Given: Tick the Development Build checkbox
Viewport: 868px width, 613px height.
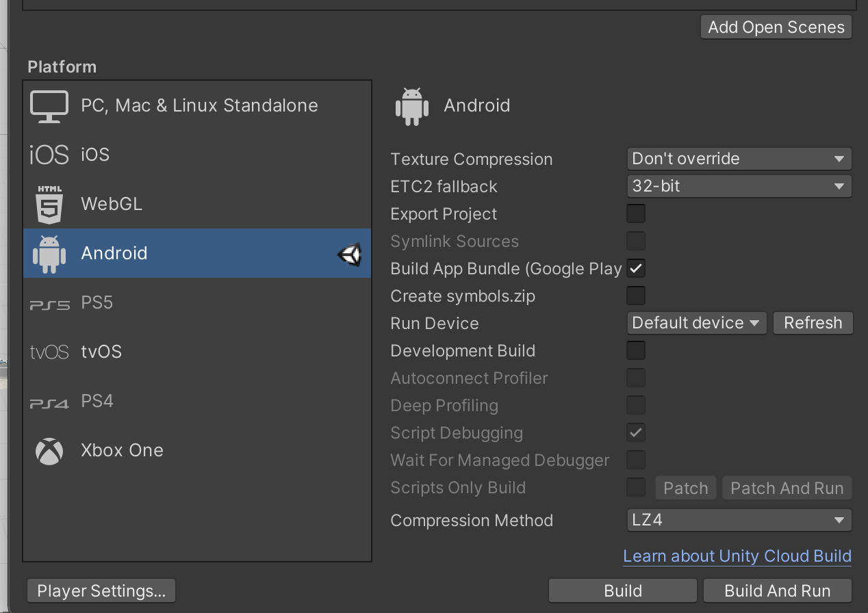Looking at the screenshot, I should coord(636,350).
